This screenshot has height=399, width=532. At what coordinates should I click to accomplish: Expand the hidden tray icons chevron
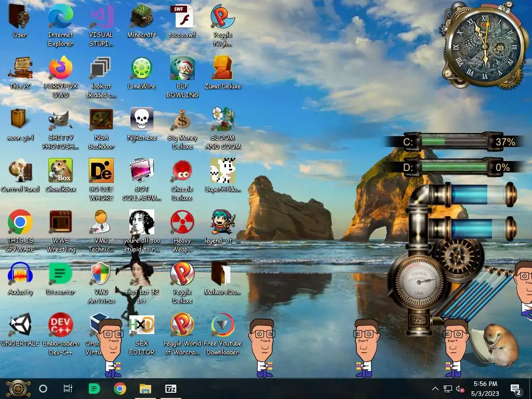coord(435,389)
